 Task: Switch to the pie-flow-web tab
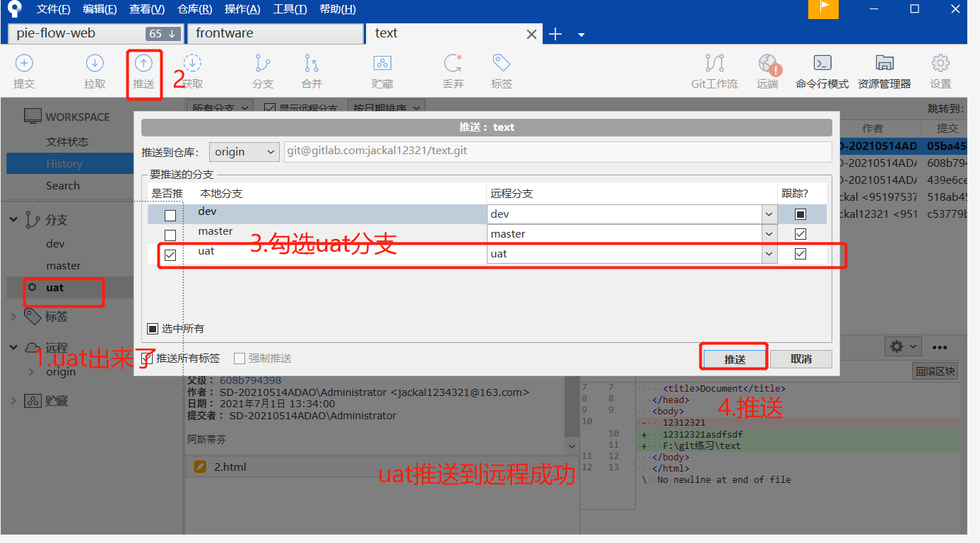(x=95, y=33)
